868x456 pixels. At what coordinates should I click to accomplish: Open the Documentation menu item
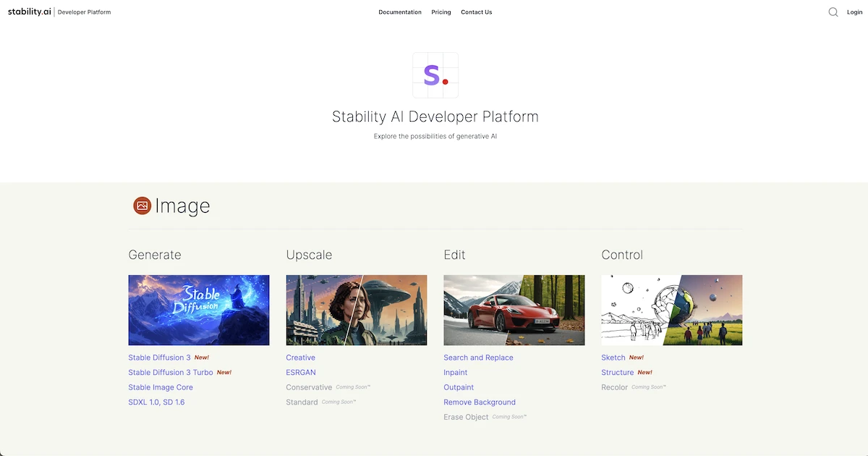399,12
